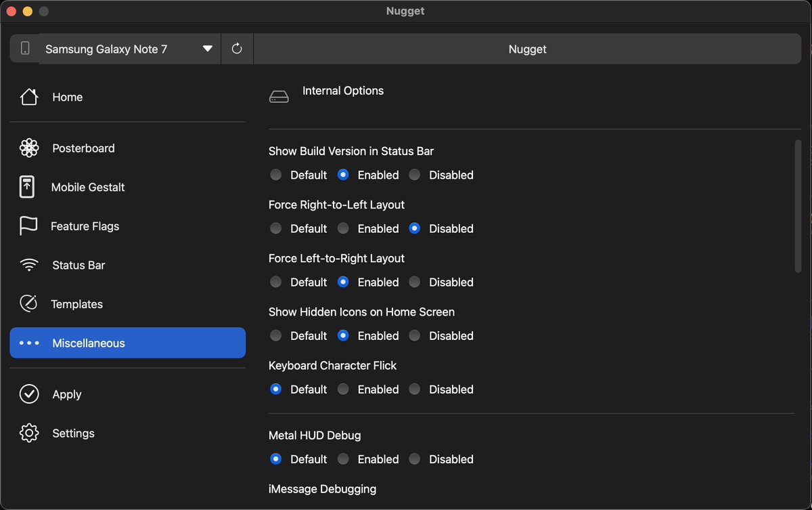Refresh the connected device list

click(x=237, y=49)
